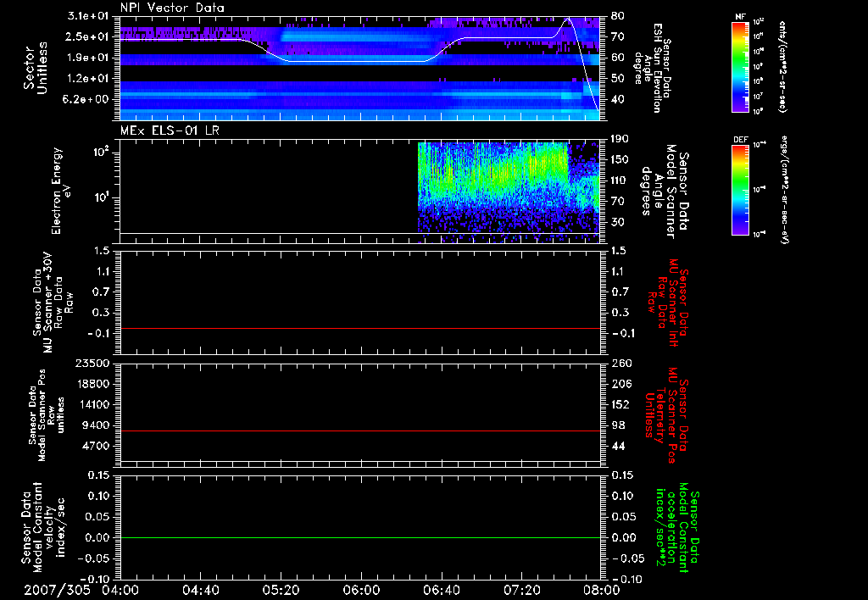The width and height of the screenshot is (868, 600).
Task: Click the ESH Sun Elevation Angle label
Action: click(x=659, y=68)
